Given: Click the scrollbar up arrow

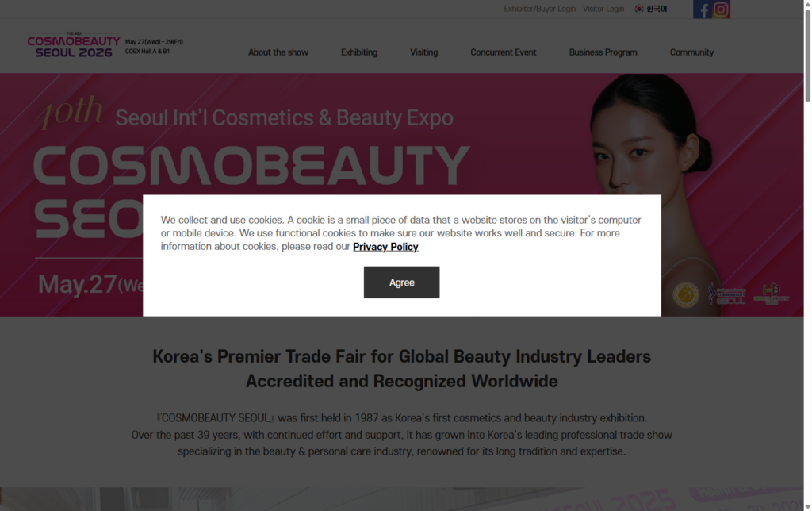Looking at the screenshot, I should click(807, 5).
